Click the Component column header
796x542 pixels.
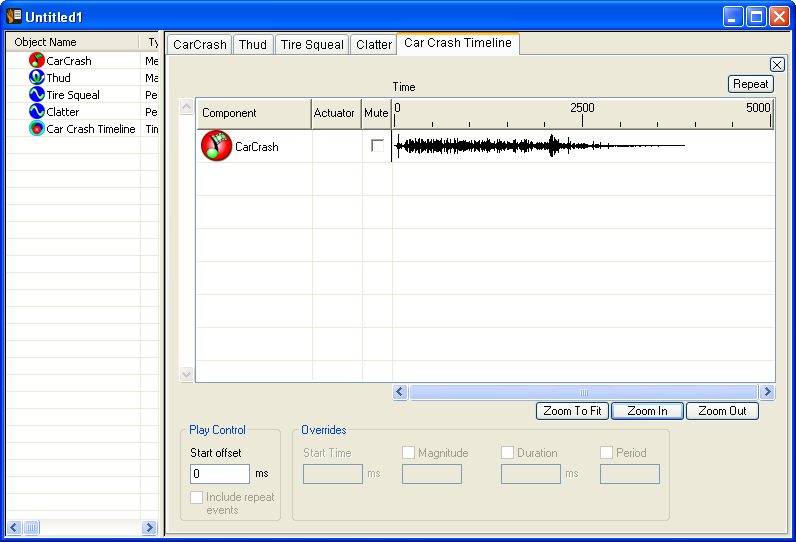point(253,113)
